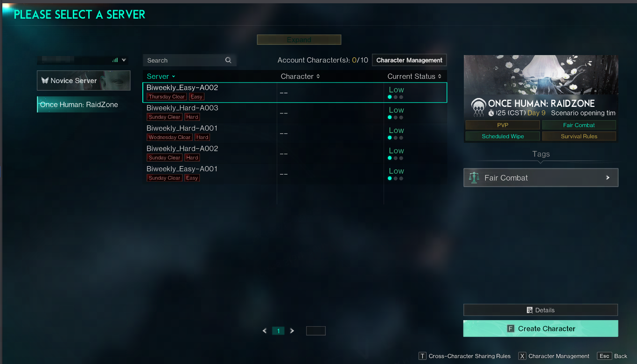Click the clock icon beside Day 9
The width and height of the screenshot is (637, 364).
491,113
